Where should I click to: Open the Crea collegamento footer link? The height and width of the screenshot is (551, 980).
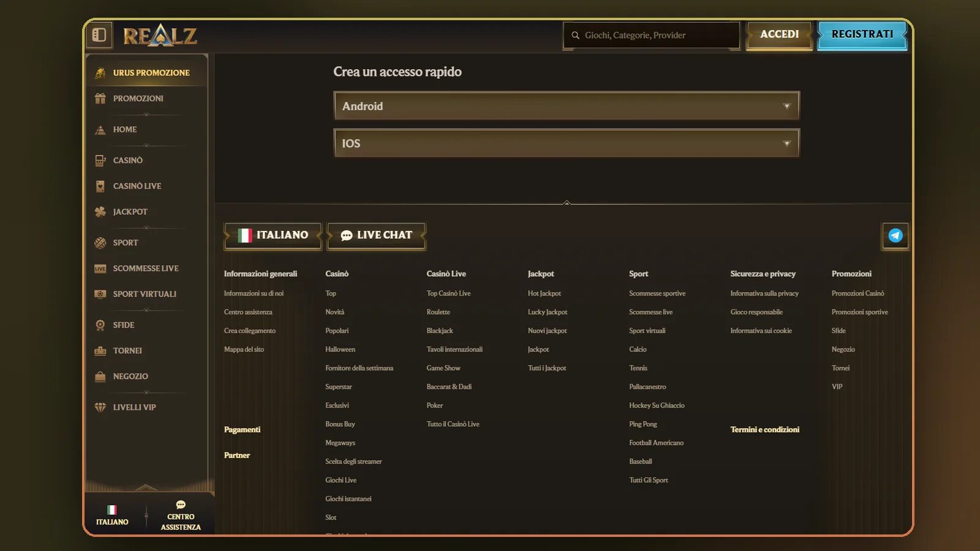(250, 331)
